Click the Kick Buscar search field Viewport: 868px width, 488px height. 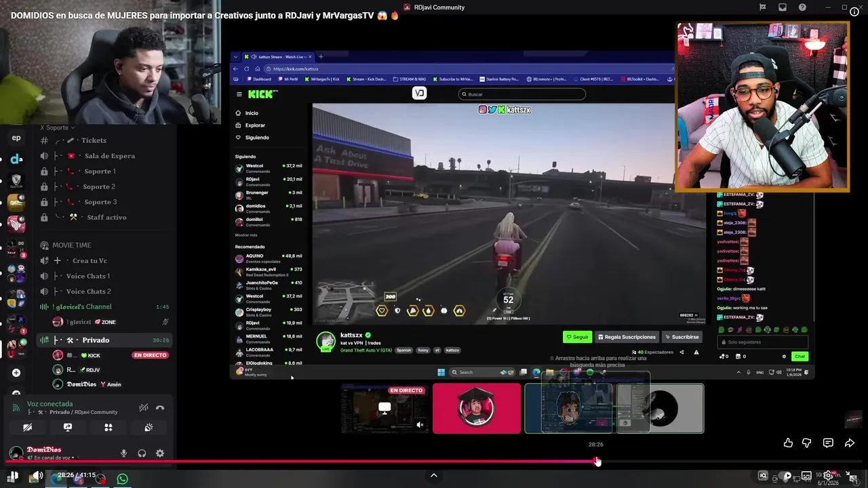click(521, 94)
